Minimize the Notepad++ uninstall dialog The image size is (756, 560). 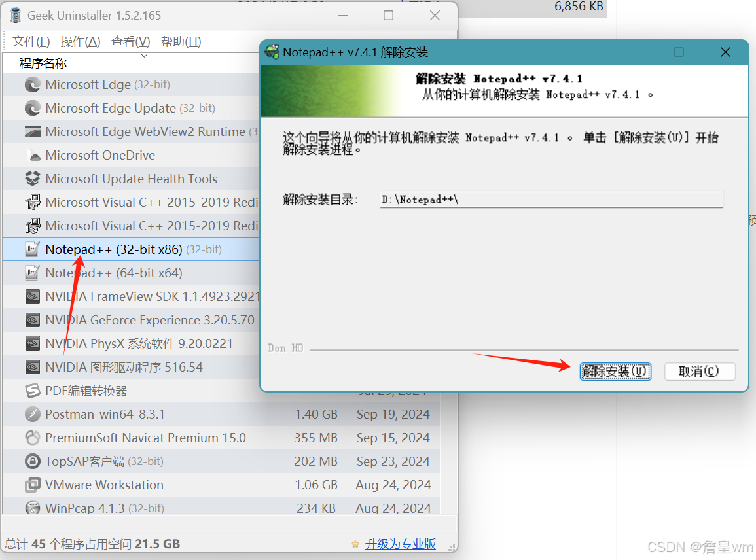coord(634,52)
